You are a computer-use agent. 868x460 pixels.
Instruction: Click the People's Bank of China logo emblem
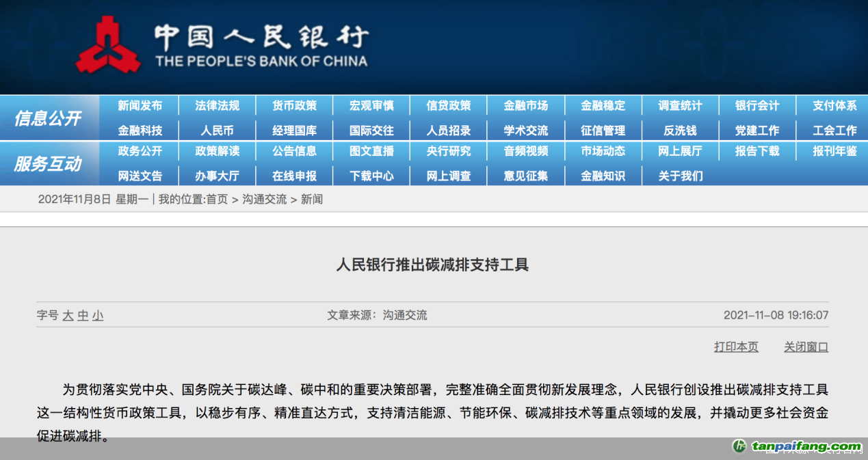[107, 46]
